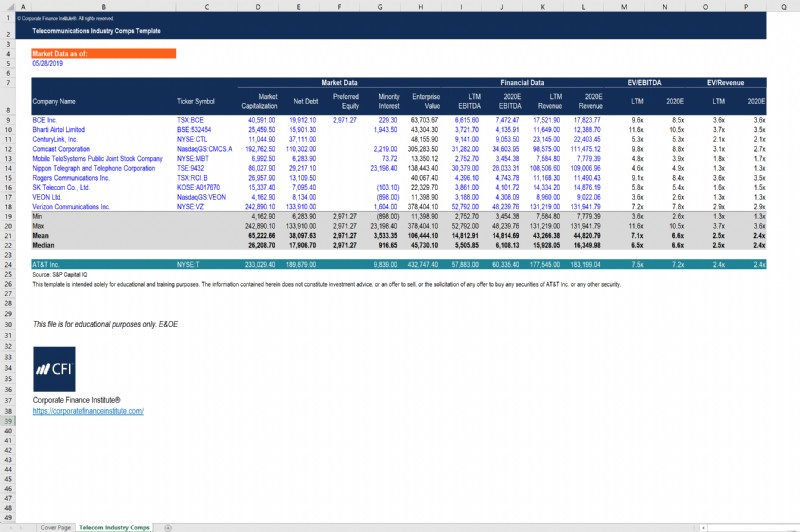
Task: Select ticker cell NasdaqGS:CMCS.A
Action: tap(205, 149)
